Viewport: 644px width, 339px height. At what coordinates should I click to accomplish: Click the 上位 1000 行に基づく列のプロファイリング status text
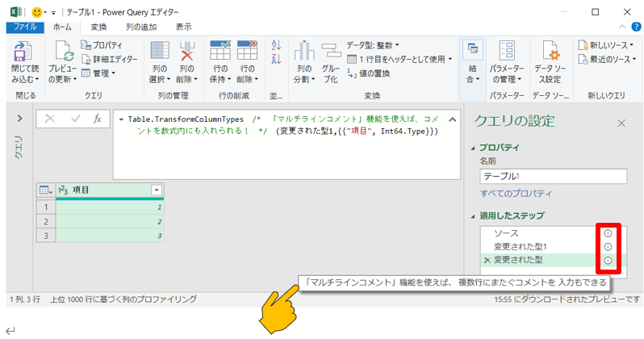[x=123, y=299]
